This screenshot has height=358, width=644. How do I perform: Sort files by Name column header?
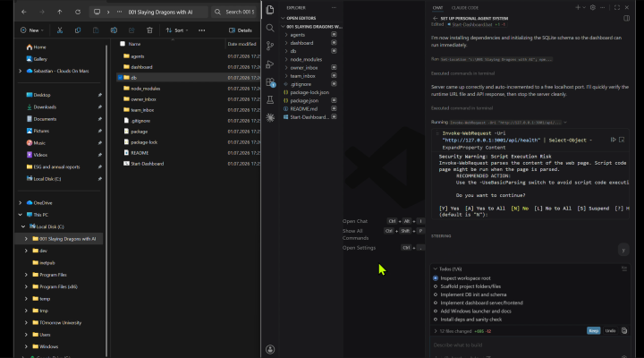point(134,44)
